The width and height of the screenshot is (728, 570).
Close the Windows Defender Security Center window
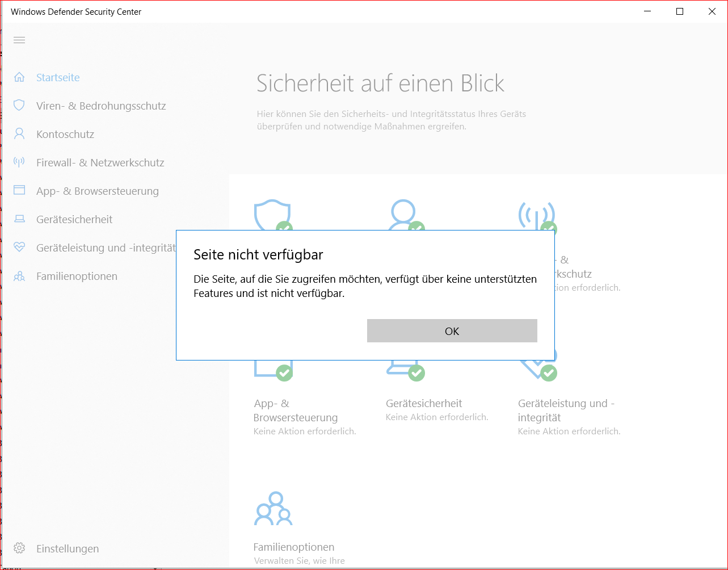[712, 11]
